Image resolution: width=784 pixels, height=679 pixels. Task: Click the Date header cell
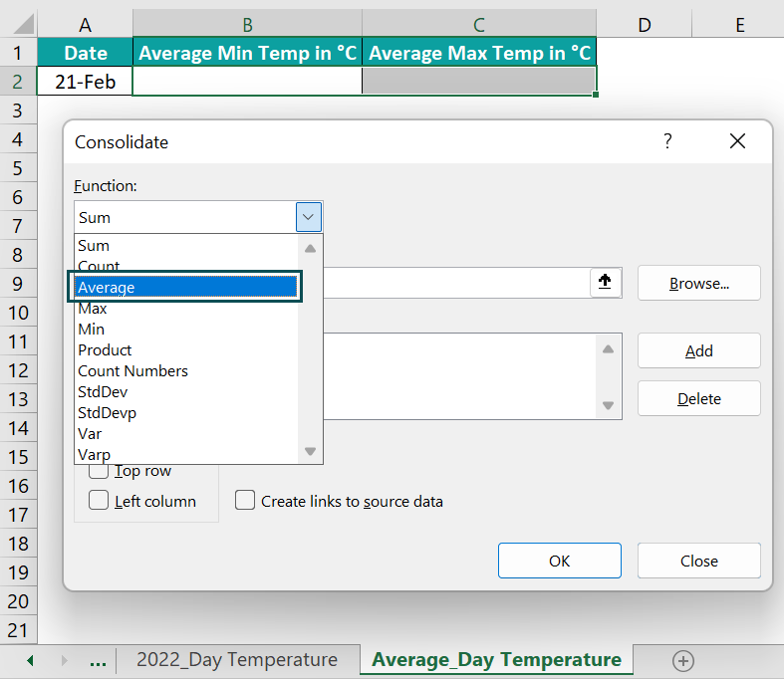(85, 53)
